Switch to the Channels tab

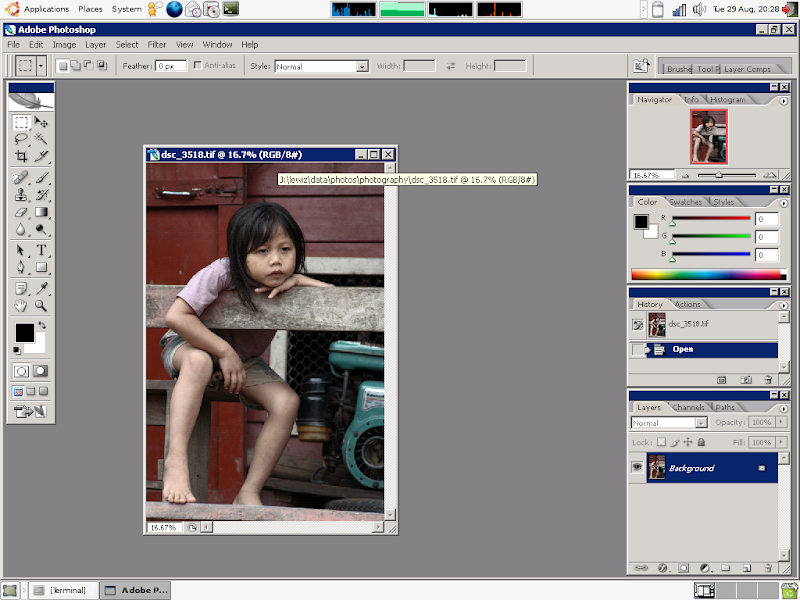tap(688, 407)
